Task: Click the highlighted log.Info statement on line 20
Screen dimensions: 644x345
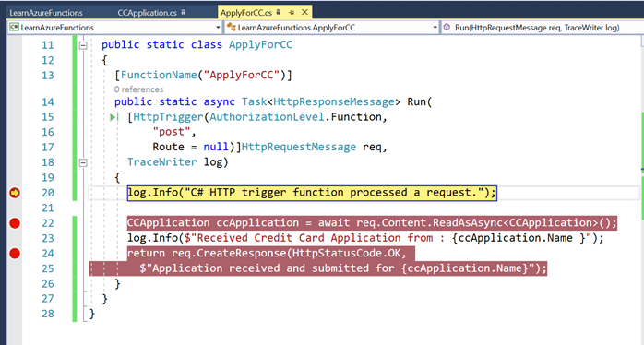Action: [x=312, y=193]
